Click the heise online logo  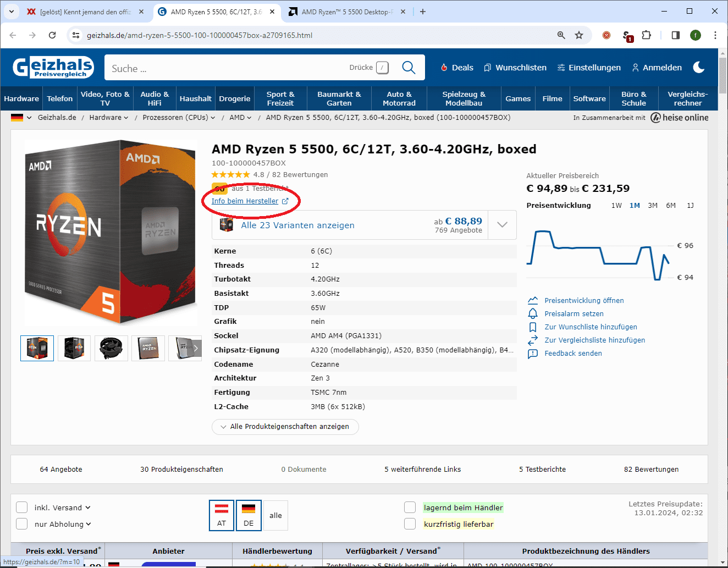coord(680,118)
